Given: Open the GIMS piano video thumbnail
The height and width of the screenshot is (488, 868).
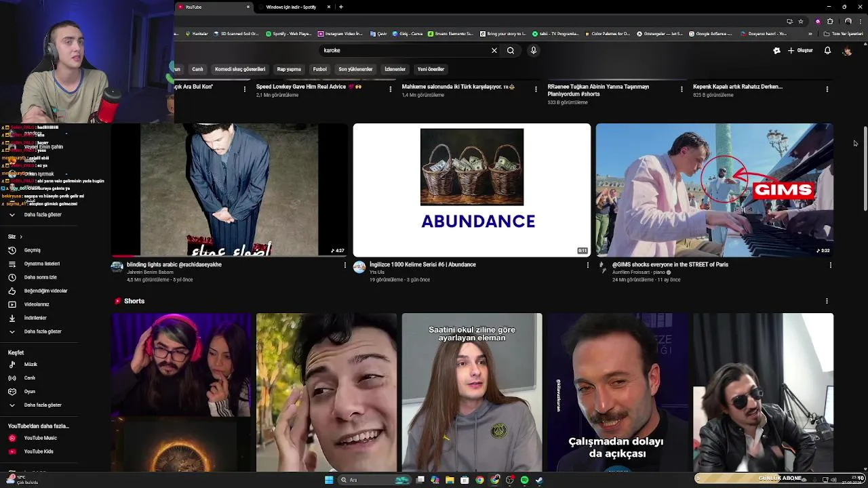Looking at the screenshot, I should click(715, 190).
